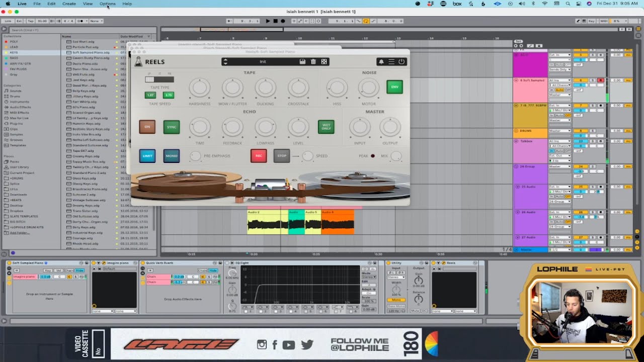Click the Reels STOP button

(282, 156)
